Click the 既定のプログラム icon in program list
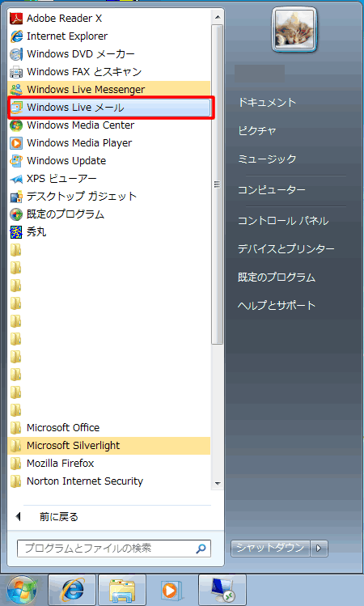364x606 pixels. [16, 214]
